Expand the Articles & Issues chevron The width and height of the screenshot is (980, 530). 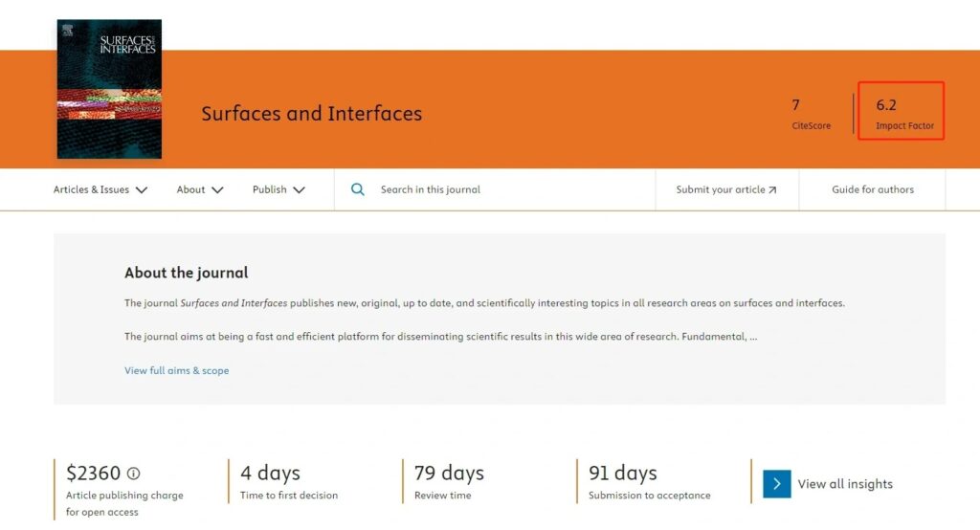[x=142, y=190]
